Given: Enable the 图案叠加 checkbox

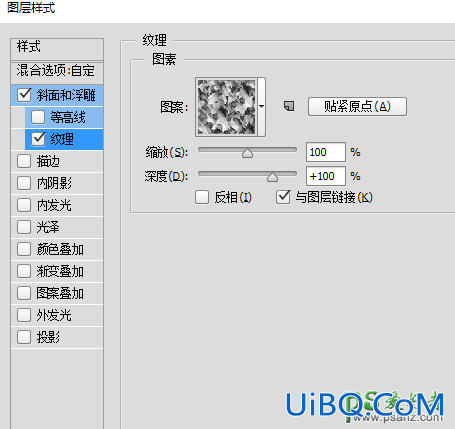Looking at the screenshot, I should click(24, 293).
